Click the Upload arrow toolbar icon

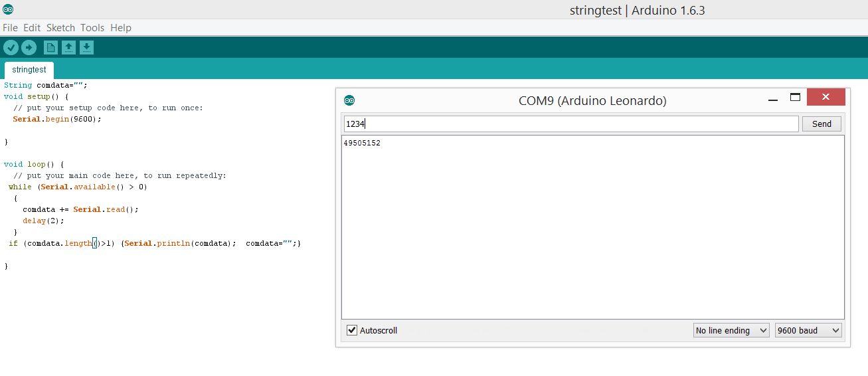(29, 47)
